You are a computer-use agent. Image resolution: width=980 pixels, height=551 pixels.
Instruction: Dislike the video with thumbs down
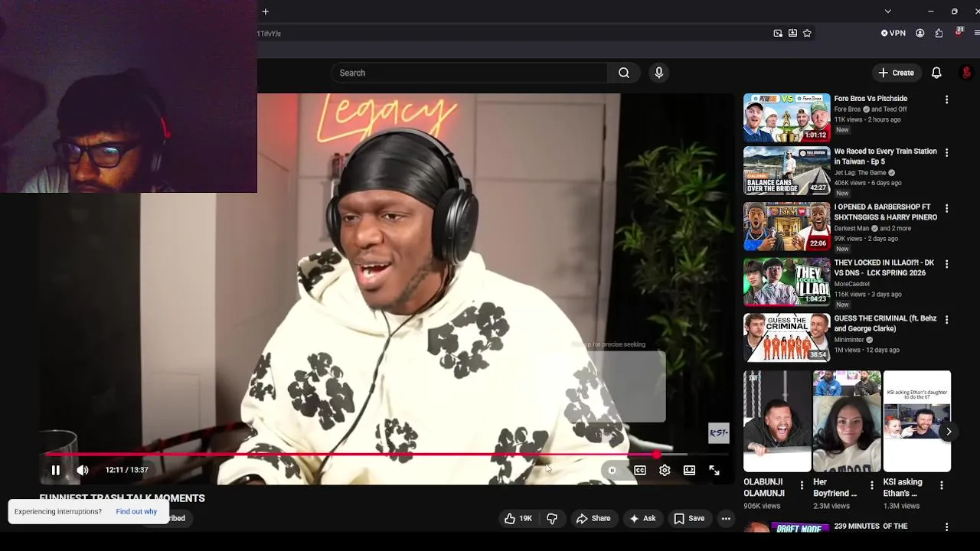pos(552,518)
